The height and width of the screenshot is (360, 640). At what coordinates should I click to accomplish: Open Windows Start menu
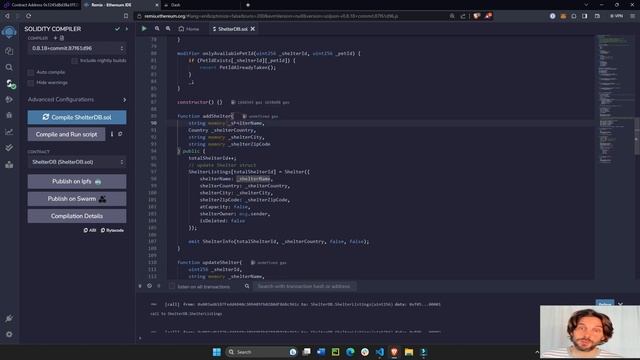217,352
